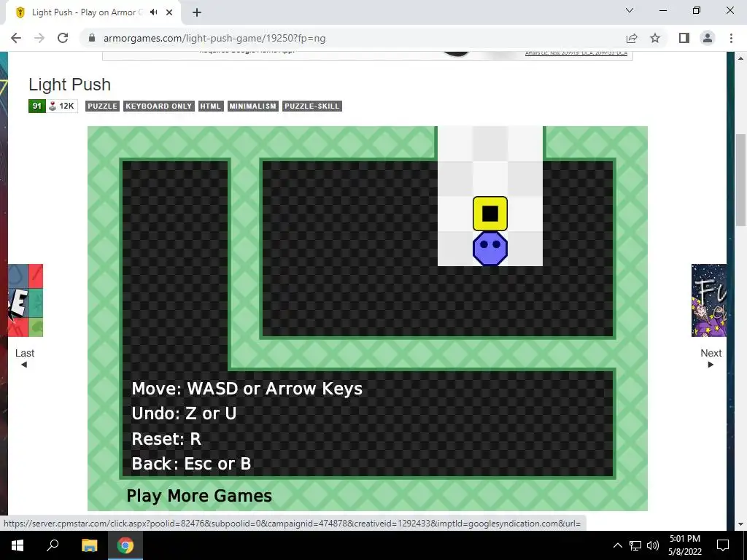Screen dimensions: 747x560
Task: Close the Light Push tab
Action: click(x=169, y=12)
